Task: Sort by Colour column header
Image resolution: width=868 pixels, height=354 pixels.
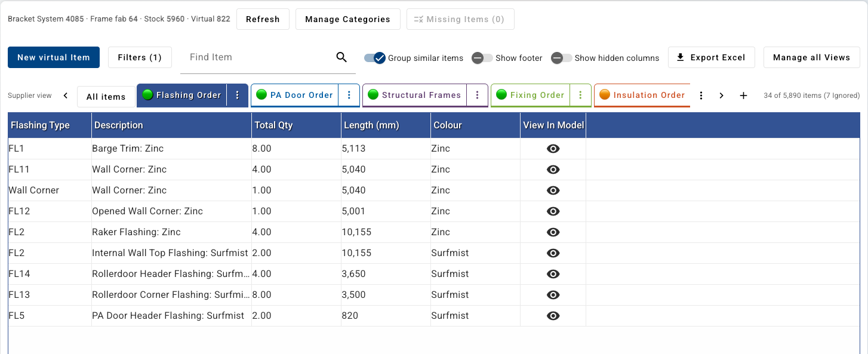Action: click(475, 125)
